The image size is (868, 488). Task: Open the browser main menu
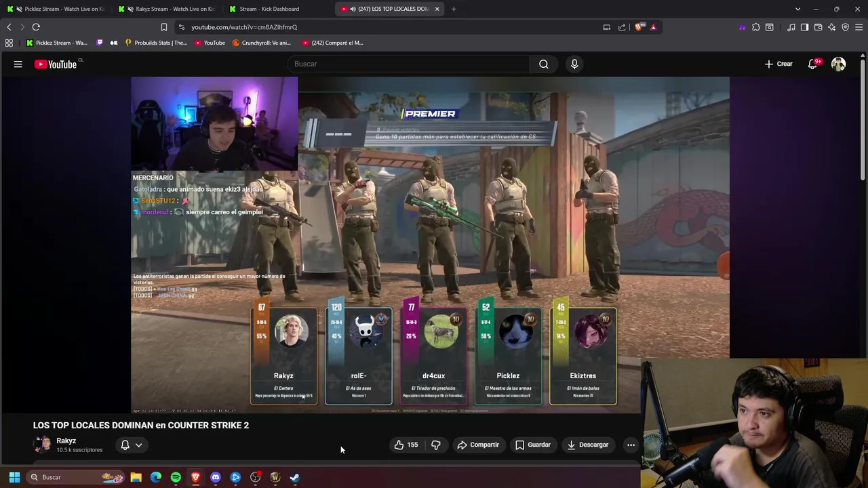pyautogui.click(x=859, y=27)
